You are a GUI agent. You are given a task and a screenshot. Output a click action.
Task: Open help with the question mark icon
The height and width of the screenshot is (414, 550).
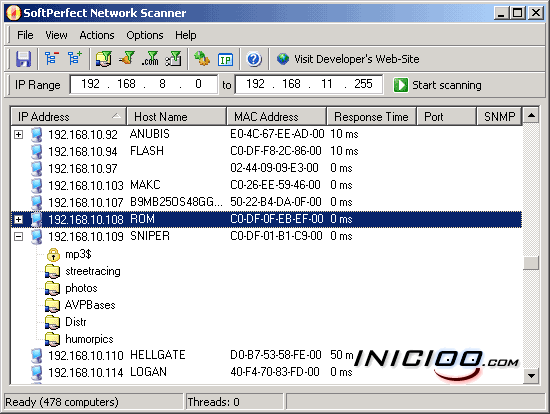(x=254, y=59)
